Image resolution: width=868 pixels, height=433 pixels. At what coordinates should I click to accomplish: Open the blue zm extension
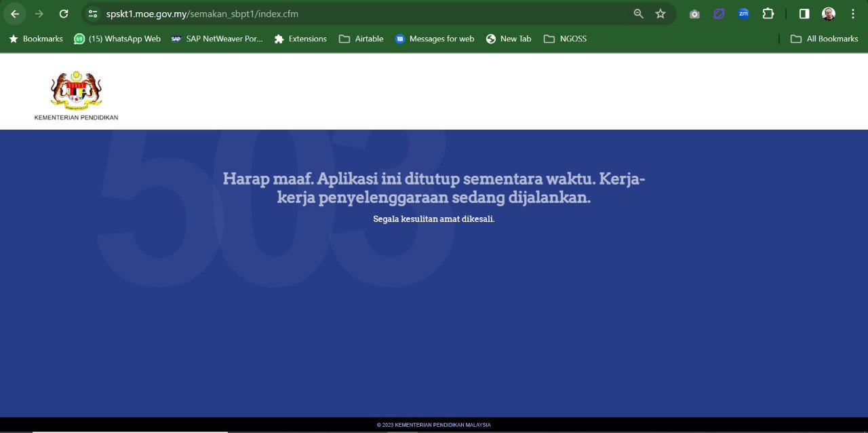click(x=743, y=14)
